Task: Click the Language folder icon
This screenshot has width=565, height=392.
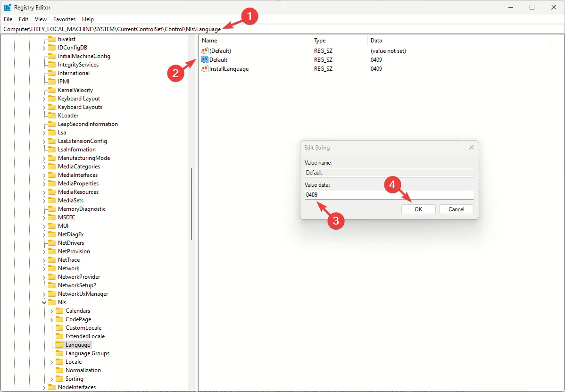Action: pos(59,345)
